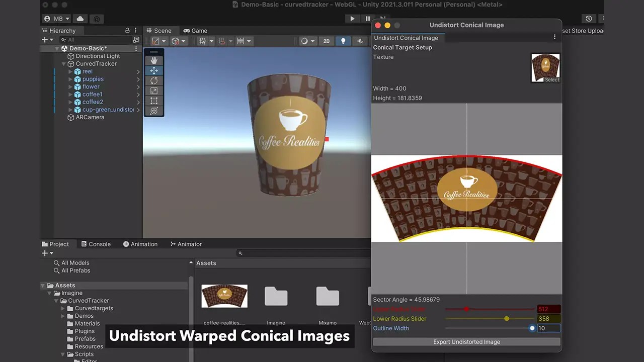Open the Animation tab
644x362 pixels.
[x=140, y=244]
